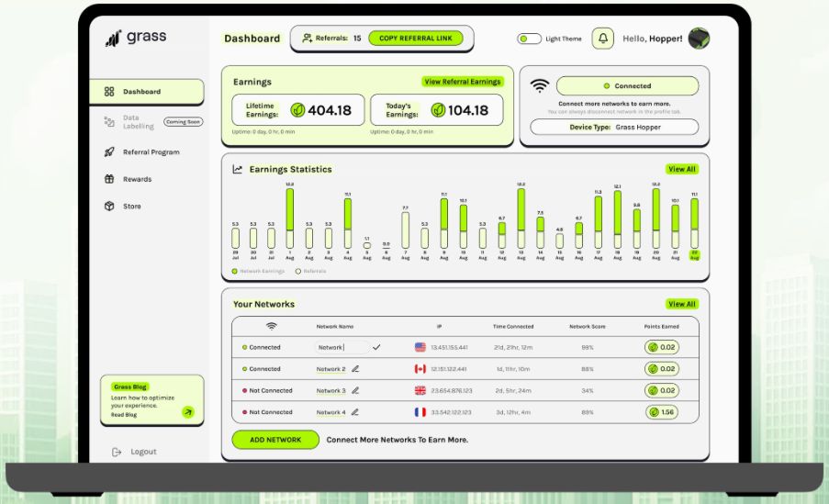Click the Earnings Statistics chart icon
This screenshot has width=829, height=504.
pyautogui.click(x=238, y=169)
